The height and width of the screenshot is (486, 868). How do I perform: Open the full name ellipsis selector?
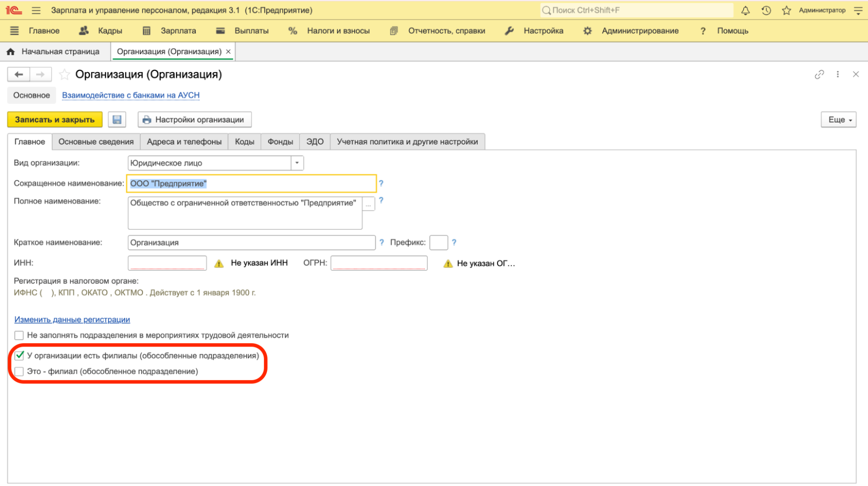tap(368, 204)
